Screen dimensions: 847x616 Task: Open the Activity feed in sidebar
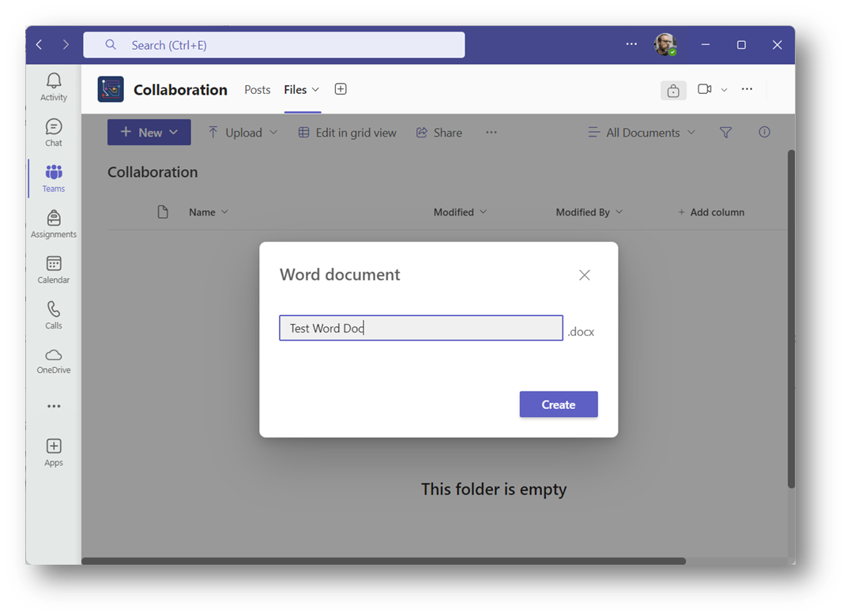pyautogui.click(x=54, y=86)
